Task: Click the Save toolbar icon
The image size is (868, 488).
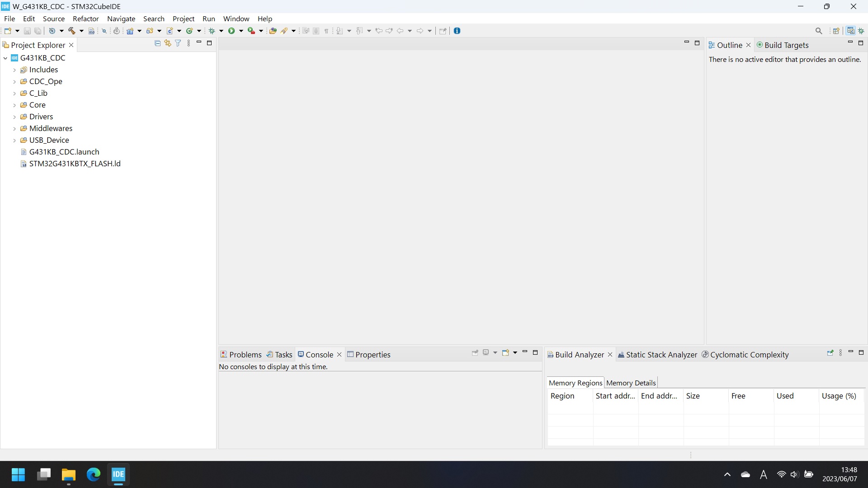Action: pyautogui.click(x=27, y=31)
